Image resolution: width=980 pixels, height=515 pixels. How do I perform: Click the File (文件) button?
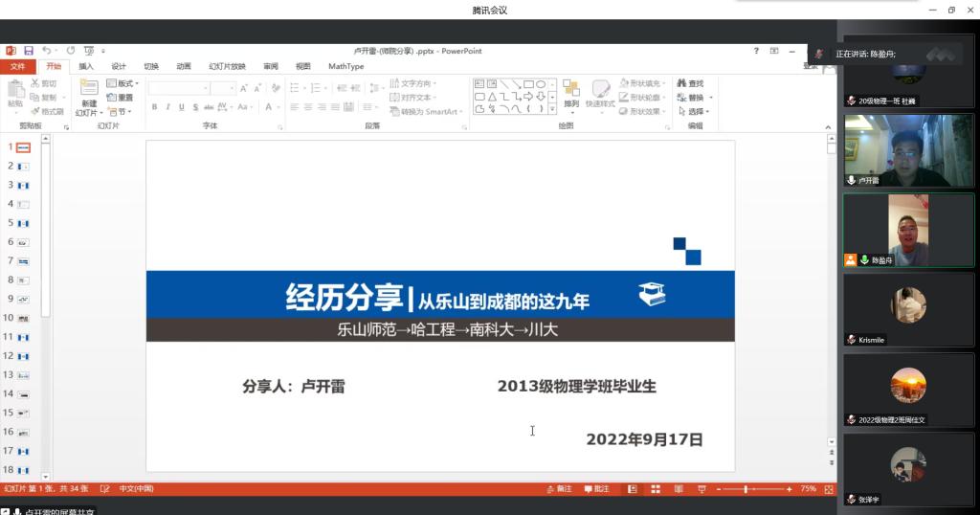tap(17, 66)
